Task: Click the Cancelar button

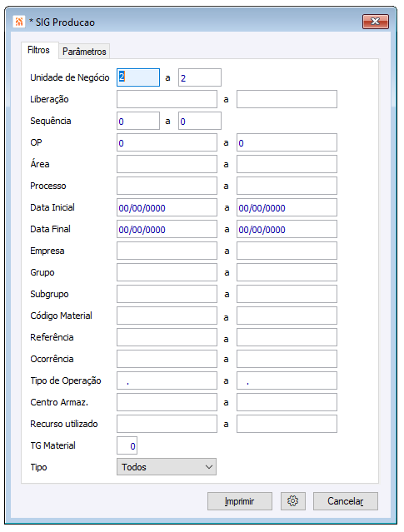Action: click(345, 501)
